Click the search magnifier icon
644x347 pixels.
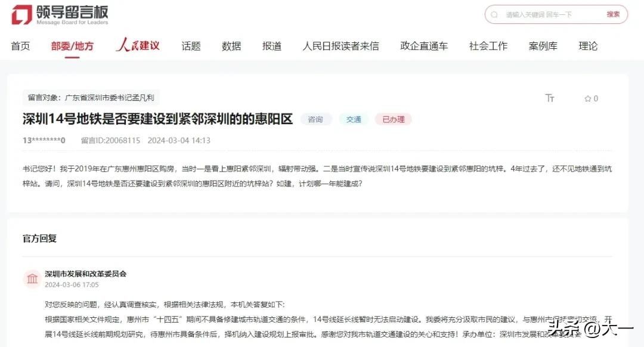pyautogui.click(x=494, y=14)
